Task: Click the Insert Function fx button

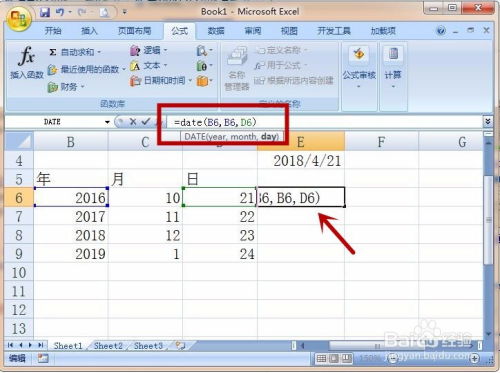Action: (27, 63)
